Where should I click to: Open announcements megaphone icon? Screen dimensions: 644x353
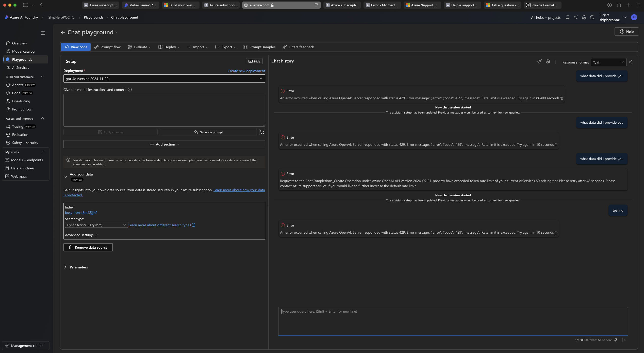click(x=576, y=17)
